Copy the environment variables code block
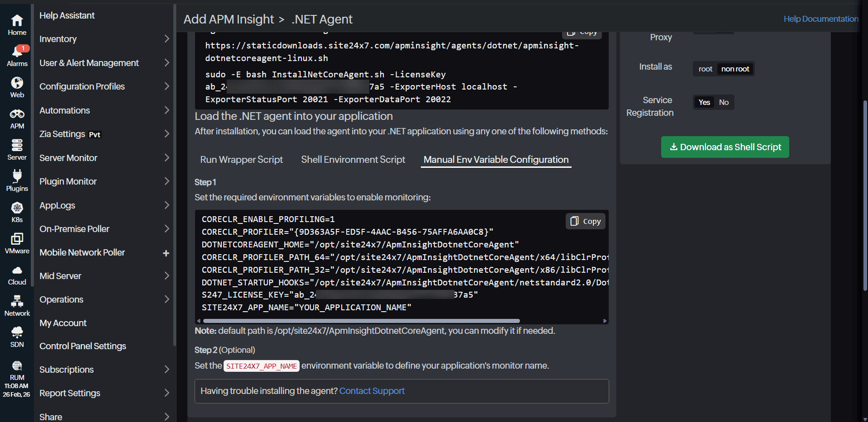The width and height of the screenshot is (868, 422). 585,221
